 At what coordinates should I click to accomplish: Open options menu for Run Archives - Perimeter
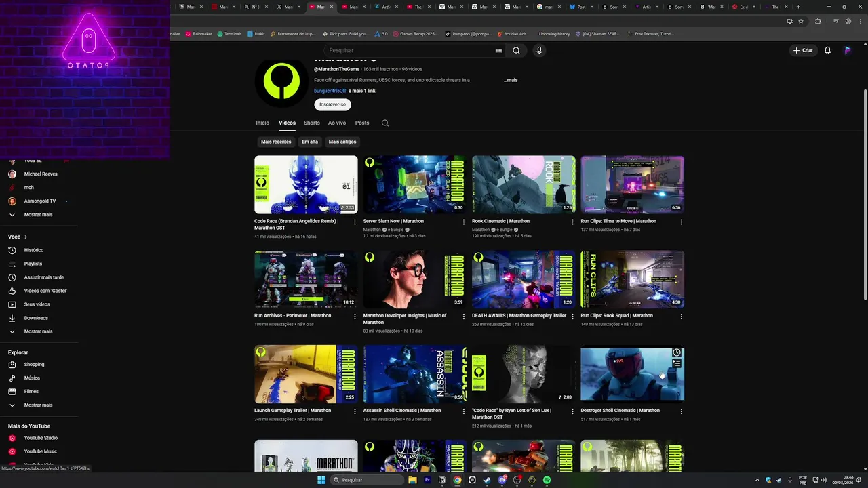click(x=355, y=317)
